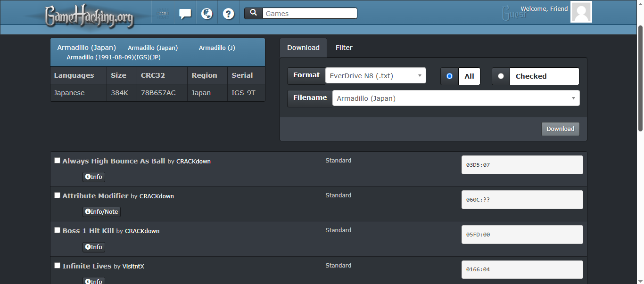Open CRACKdown profile beside Boss 1 Hit Kill
Screen dimensions: 644x284
pyautogui.click(x=142, y=231)
